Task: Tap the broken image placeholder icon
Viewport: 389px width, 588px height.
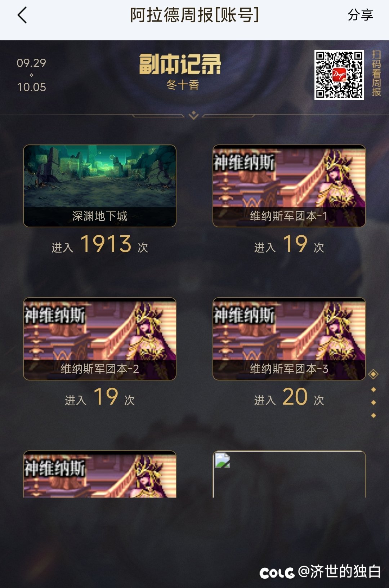Action: point(222,460)
